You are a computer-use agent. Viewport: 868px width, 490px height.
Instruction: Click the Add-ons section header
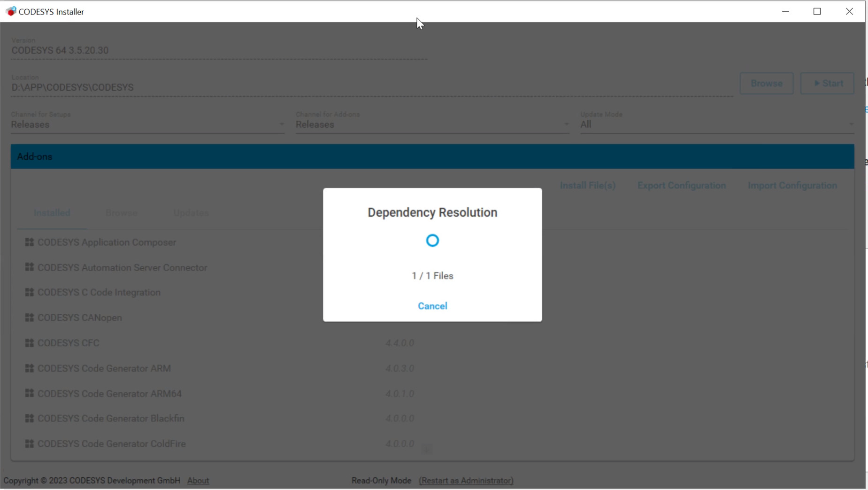[x=432, y=156]
